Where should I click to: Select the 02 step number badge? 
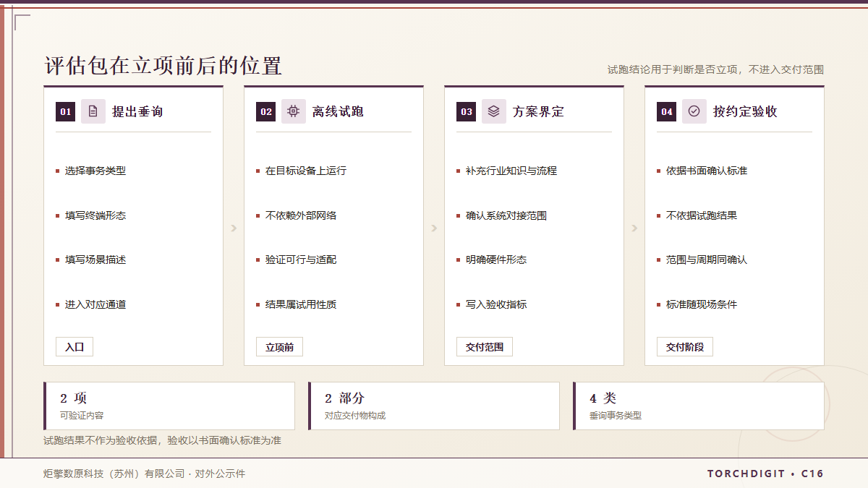(x=266, y=112)
